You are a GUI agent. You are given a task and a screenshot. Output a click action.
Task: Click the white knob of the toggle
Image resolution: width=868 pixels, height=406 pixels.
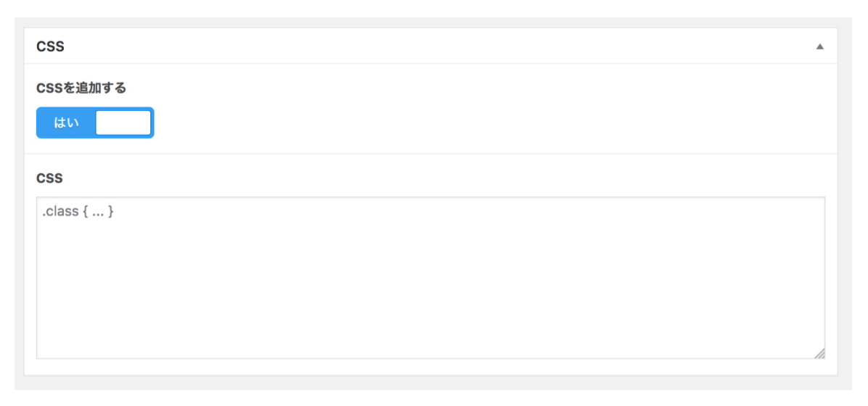(123, 123)
